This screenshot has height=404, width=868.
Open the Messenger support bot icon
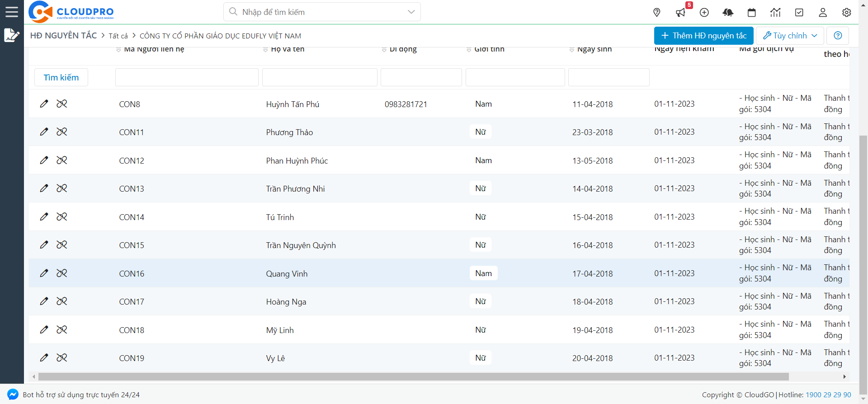pyautogui.click(x=13, y=394)
